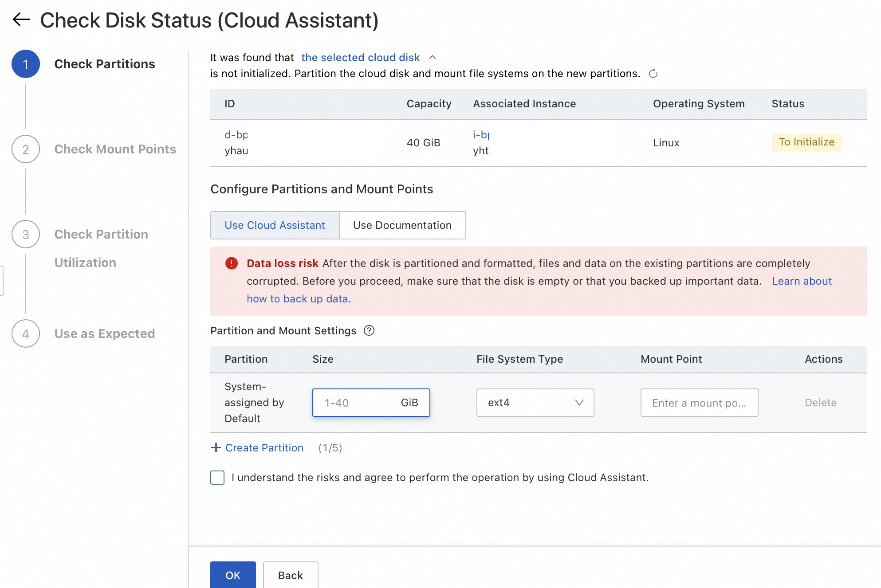The height and width of the screenshot is (588, 881).
Task: Click Delete in the Actions column
Action: pos(821,403)
